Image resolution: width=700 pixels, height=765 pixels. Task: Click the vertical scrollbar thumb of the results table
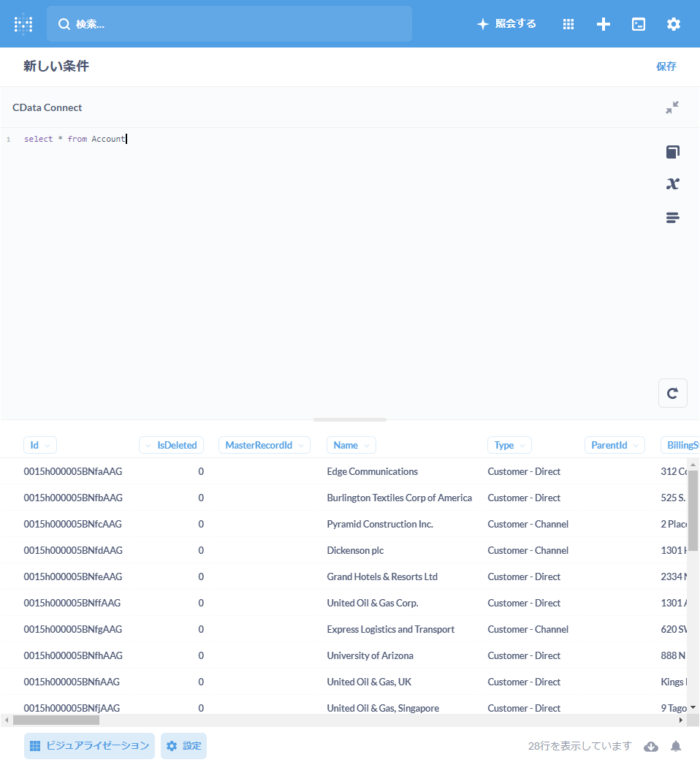(693, 511)
